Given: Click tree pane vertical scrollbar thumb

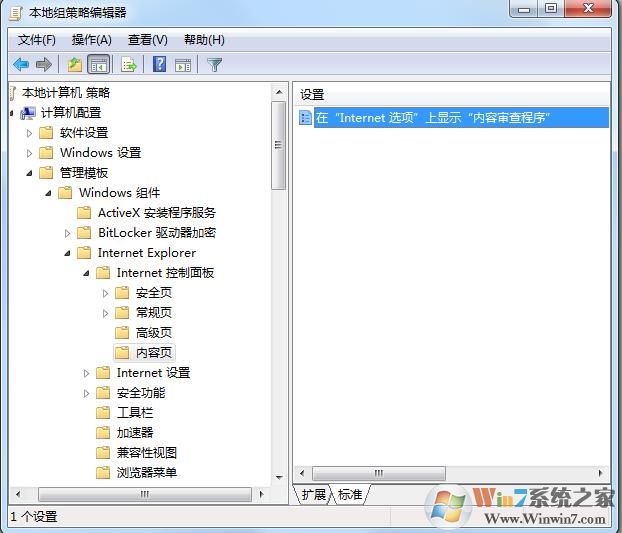Looking at the screenshot, I should [x=278, y=146].
